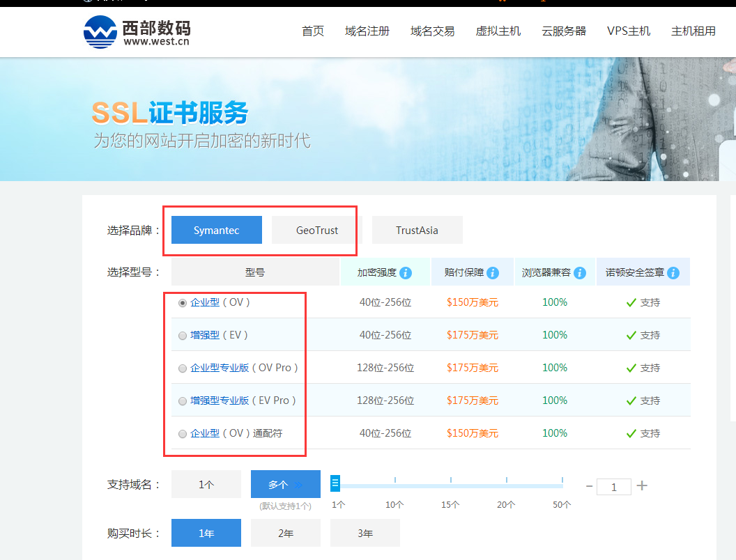Click the domain count slider handle

335,483
